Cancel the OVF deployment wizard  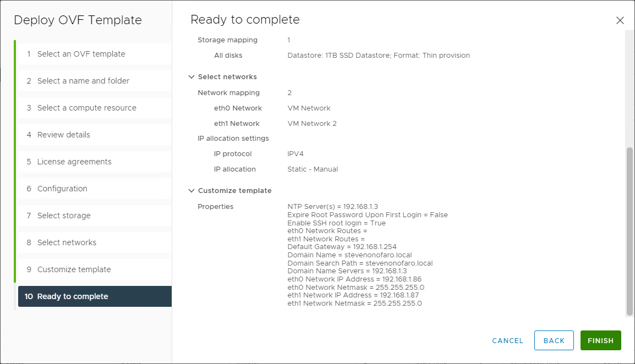click(507, 340)
